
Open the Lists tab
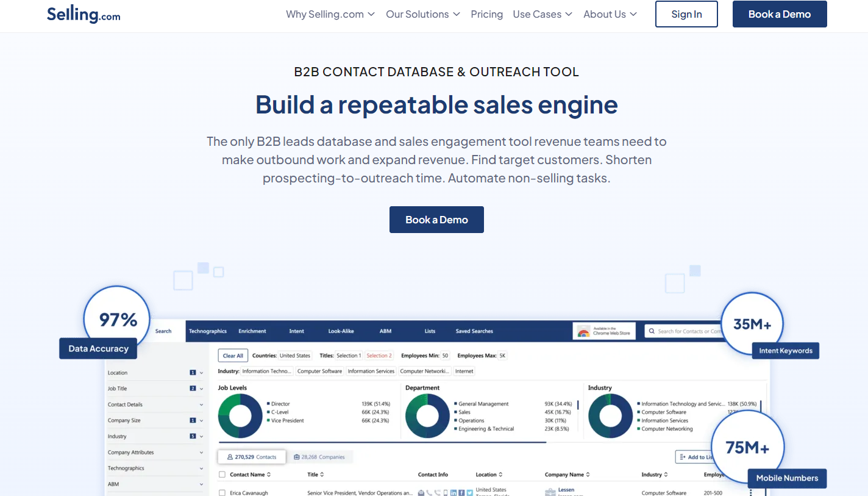(430, 331)
